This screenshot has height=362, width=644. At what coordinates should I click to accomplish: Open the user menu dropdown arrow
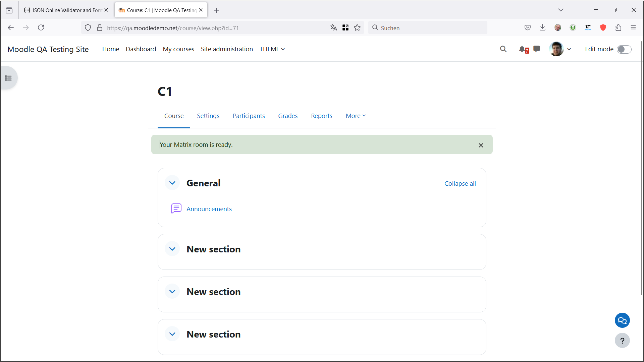569,49
